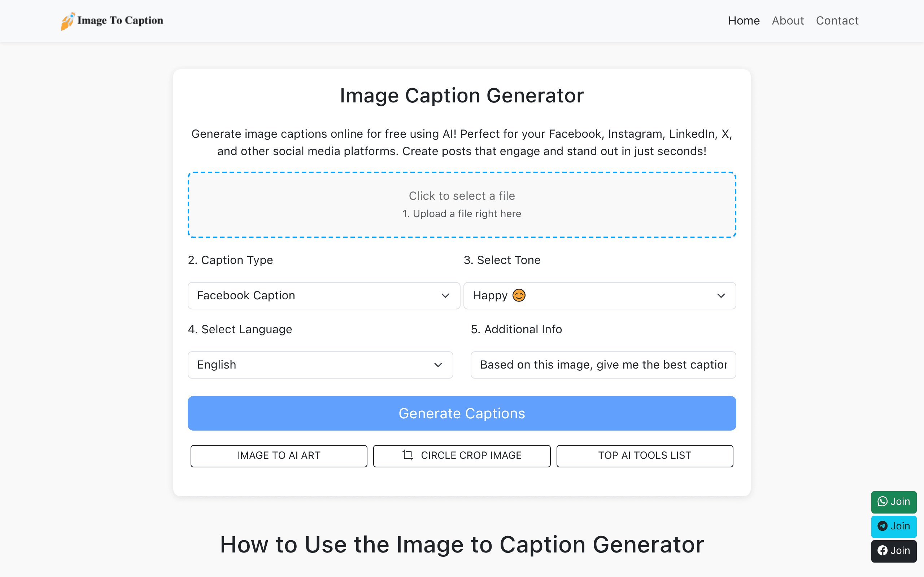This screenshot has width=924, height=577.
Task: Click the TOP AI TOOLS LIST button
Action: click(645, 455)
